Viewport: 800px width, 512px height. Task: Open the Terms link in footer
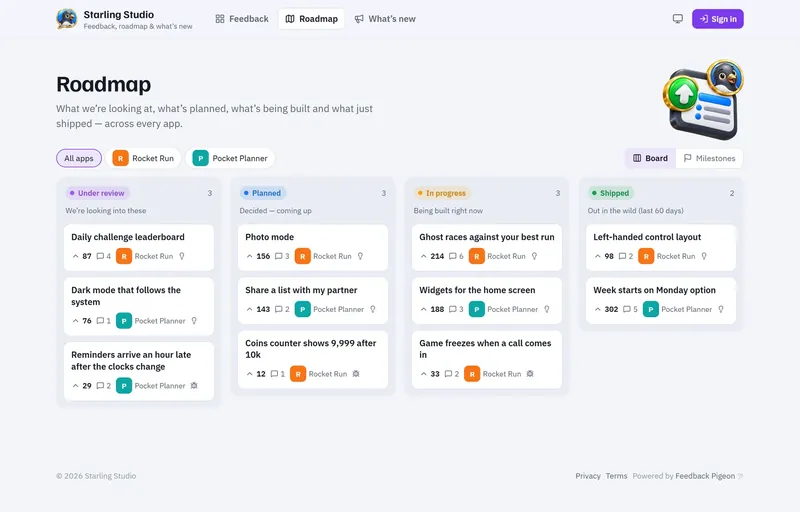[616, 476]
